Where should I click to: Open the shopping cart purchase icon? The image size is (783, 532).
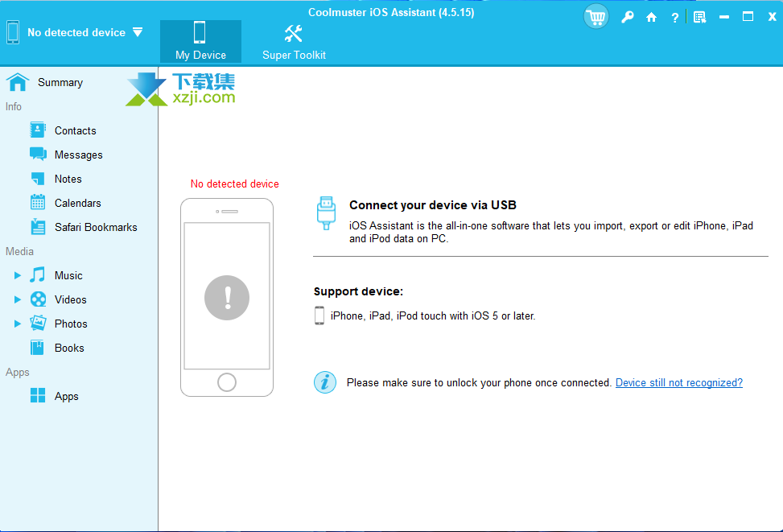595,17
